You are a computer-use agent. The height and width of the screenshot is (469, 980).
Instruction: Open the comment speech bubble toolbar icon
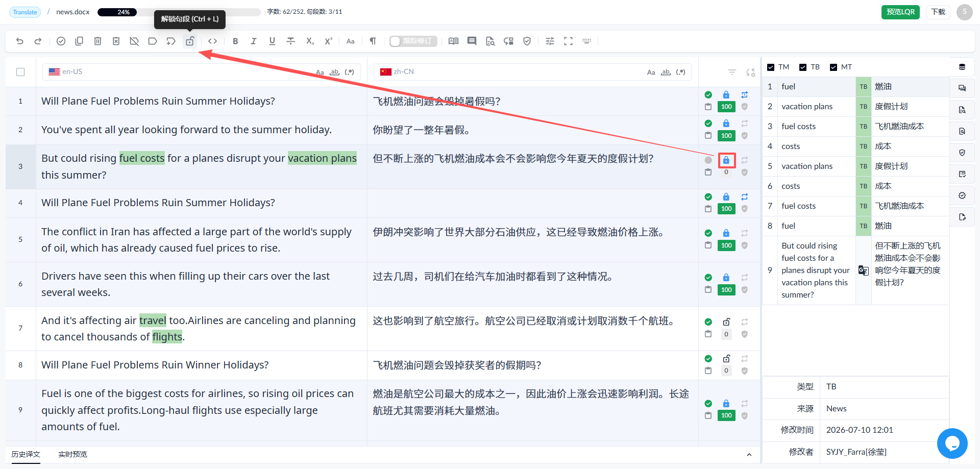(x=472, y=41)
